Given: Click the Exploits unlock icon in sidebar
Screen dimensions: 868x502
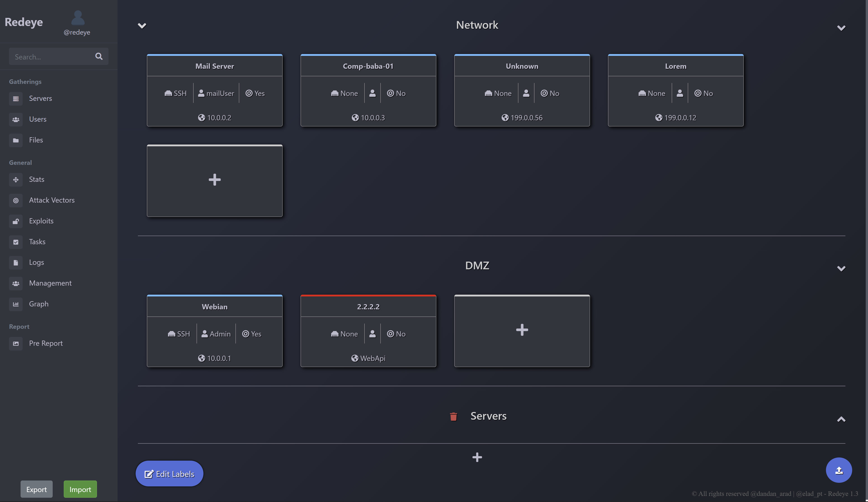Looking at the screenshot, I should click(16, 221).
